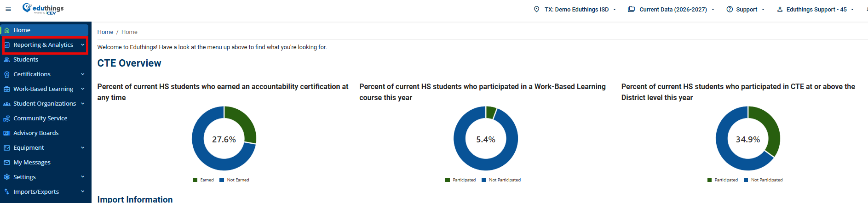
Task: Click the Support question mark icon
Action: click(x=730, y=9)
